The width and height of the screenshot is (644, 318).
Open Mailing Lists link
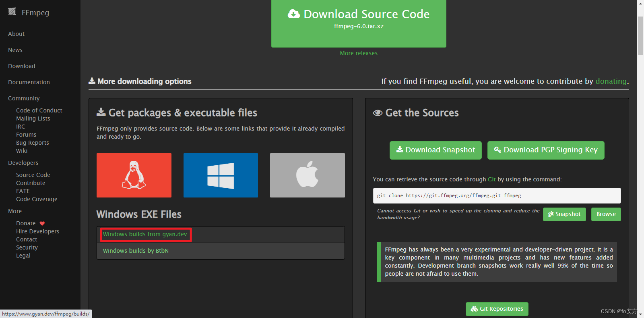click(33, 118)
